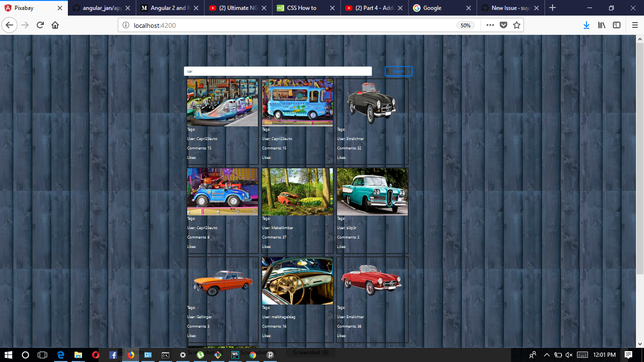
Task: Open the Library panel
Action: click(602, 25)
